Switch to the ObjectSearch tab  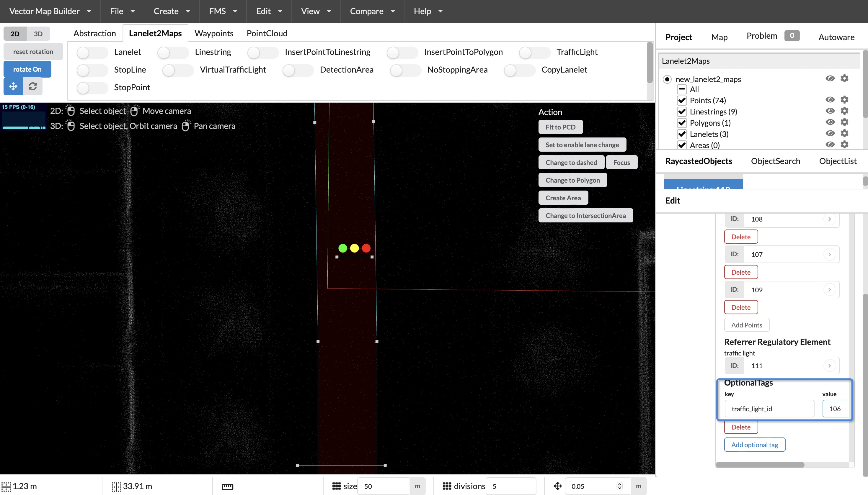point(776,161)
